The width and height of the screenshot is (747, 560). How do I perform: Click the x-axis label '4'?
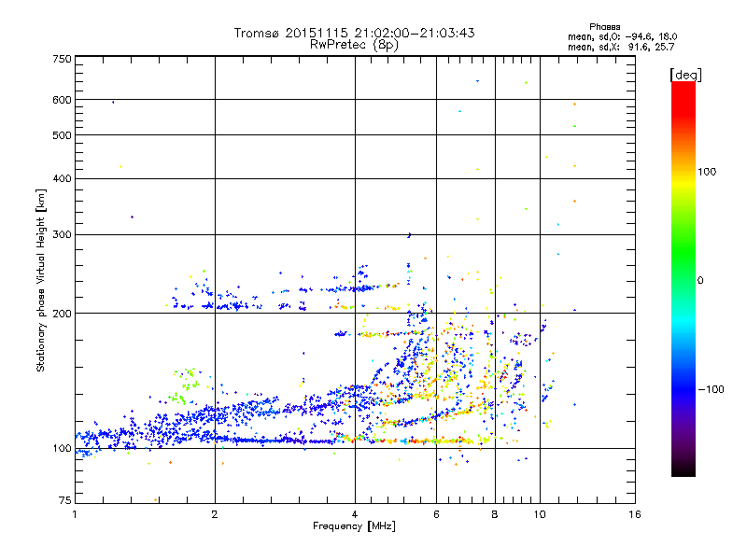point(355,514)
